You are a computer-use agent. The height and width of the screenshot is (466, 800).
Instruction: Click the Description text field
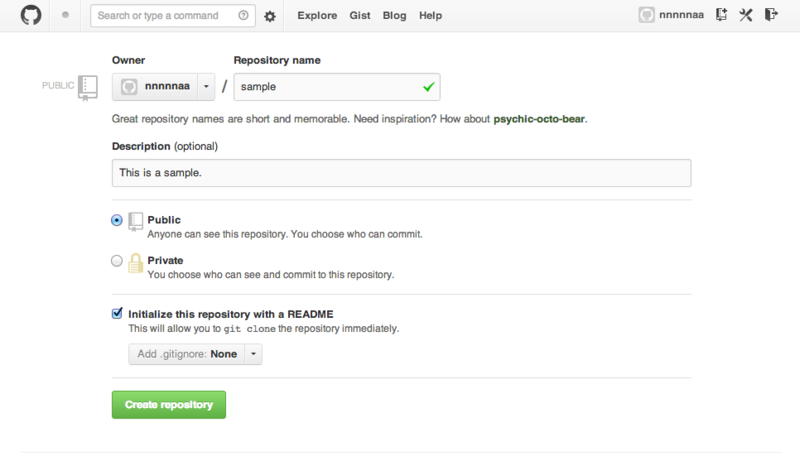[401, 173]
